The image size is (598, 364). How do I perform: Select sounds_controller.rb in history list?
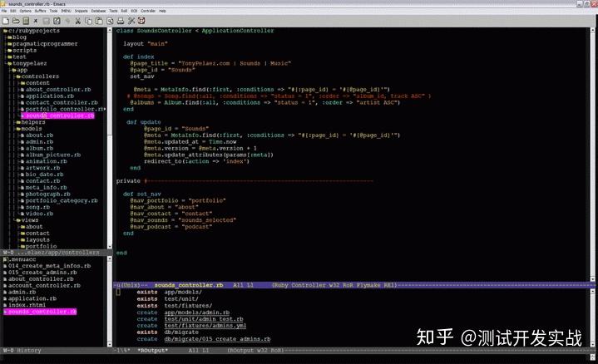coord(40,312)
